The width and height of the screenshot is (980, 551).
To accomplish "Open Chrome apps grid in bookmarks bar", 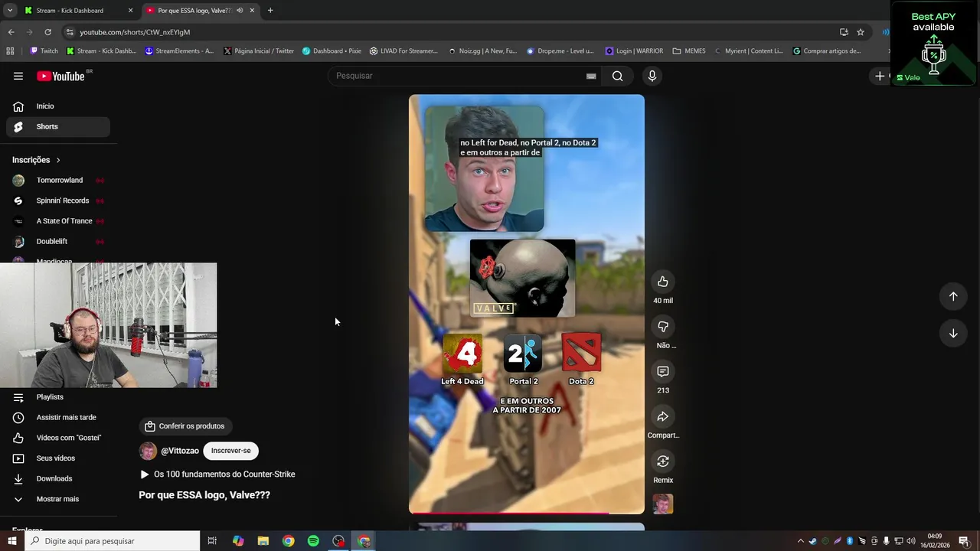I will pyautogui.click(x=10, y=51).
